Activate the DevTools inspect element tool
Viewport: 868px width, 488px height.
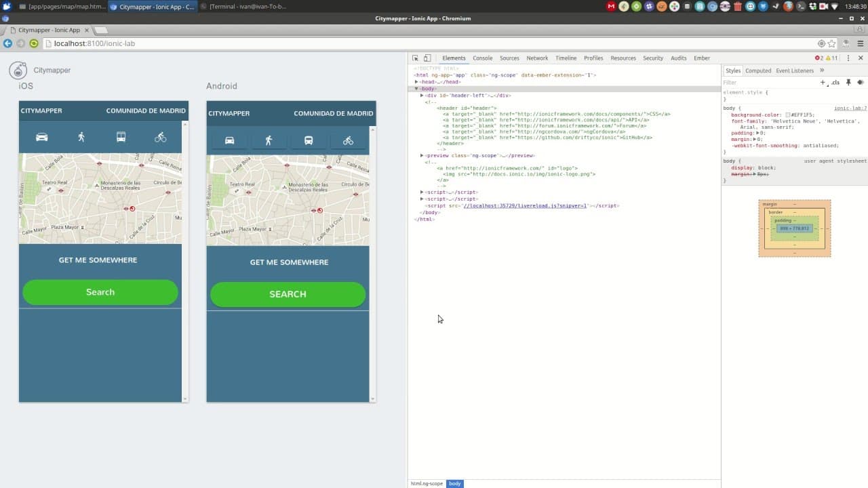[x=416, y=58]
